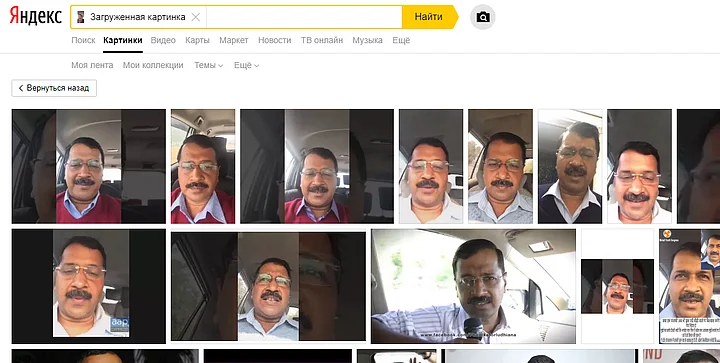Go to the Маркет tab

click(234, 40)
